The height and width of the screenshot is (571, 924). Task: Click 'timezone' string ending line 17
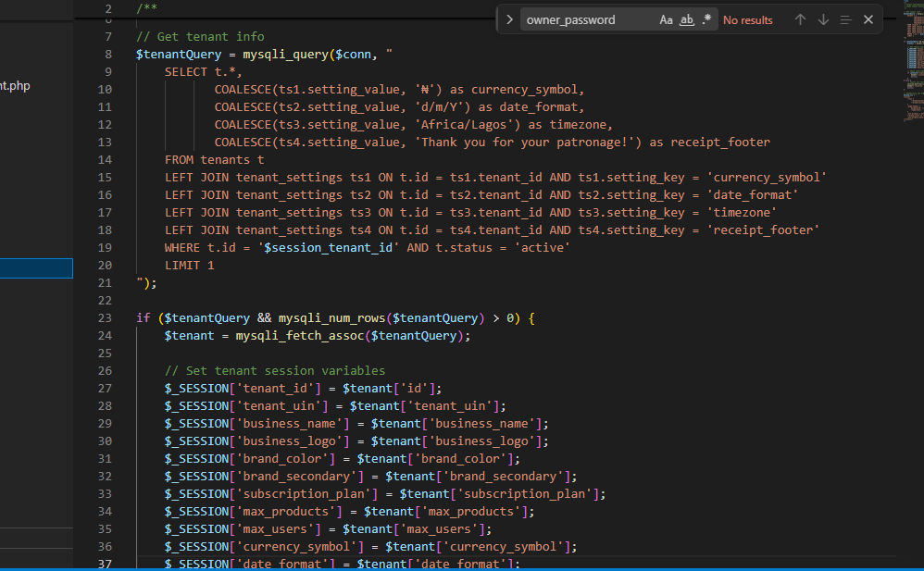point(742,213)
